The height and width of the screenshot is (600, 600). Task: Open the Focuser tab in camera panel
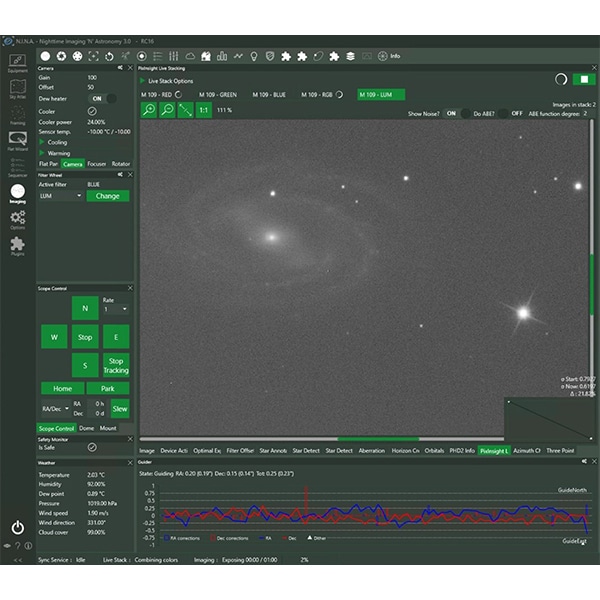(97, 164)
